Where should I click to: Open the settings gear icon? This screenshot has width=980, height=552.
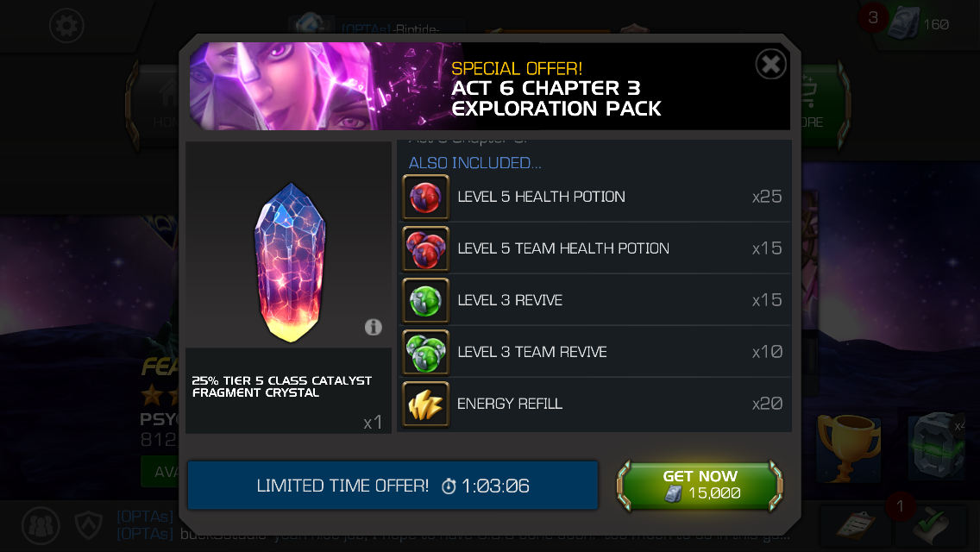67,26
